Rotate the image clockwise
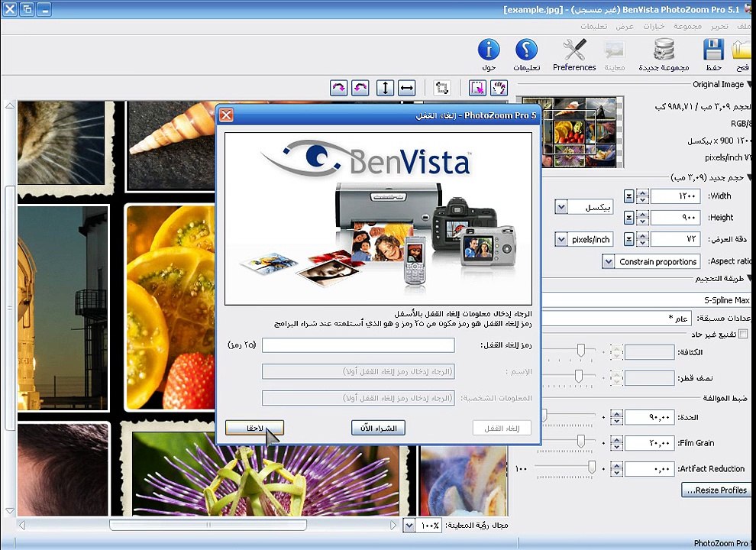The width and height of the screenshot is (756, 550). point(338,88)
